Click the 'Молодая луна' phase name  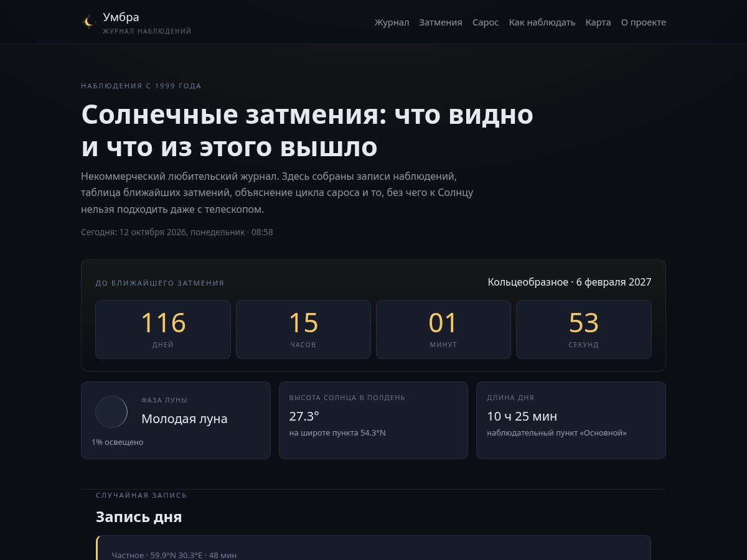coord(184,419)
